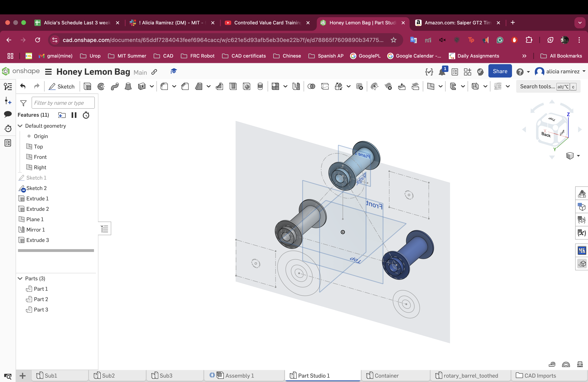Toggle regeneration times stopwatch icon
Screen dimensions: 588x382
pyautogui.click(x=86, y=115)
